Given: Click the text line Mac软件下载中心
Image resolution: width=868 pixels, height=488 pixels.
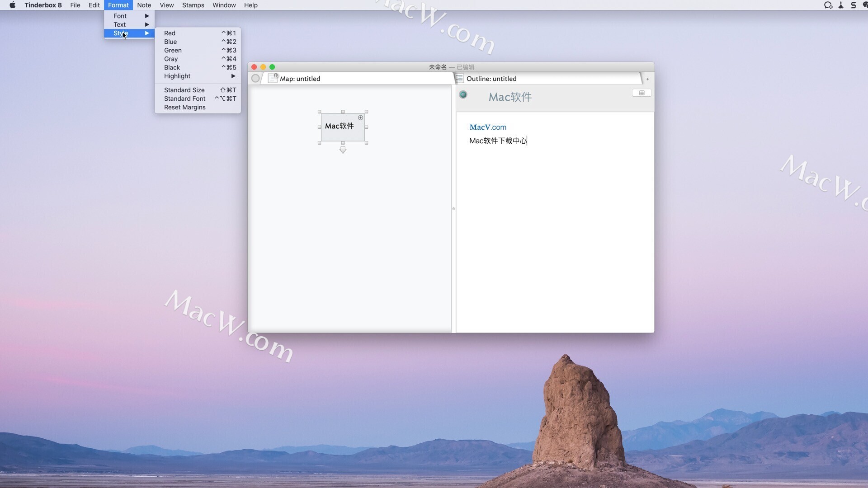Looking at the screenshot, I should coord(498,141).
